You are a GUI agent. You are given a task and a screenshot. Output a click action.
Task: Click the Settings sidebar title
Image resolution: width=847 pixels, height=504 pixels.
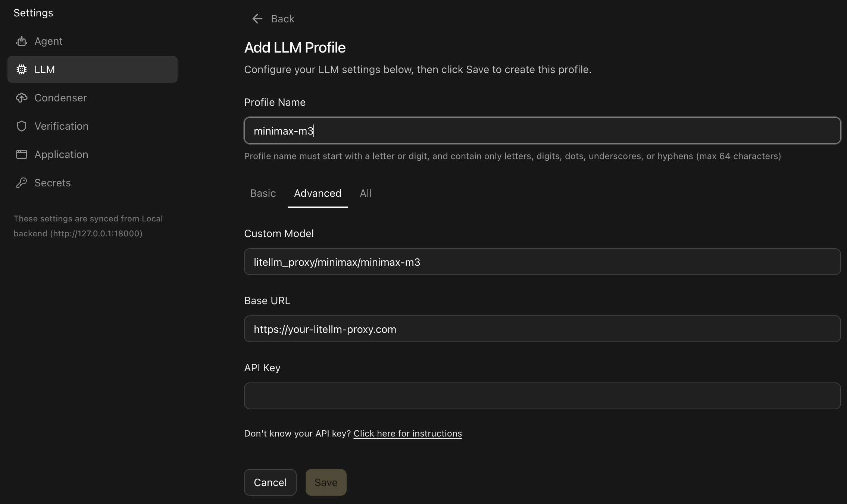tap(33, 13)
